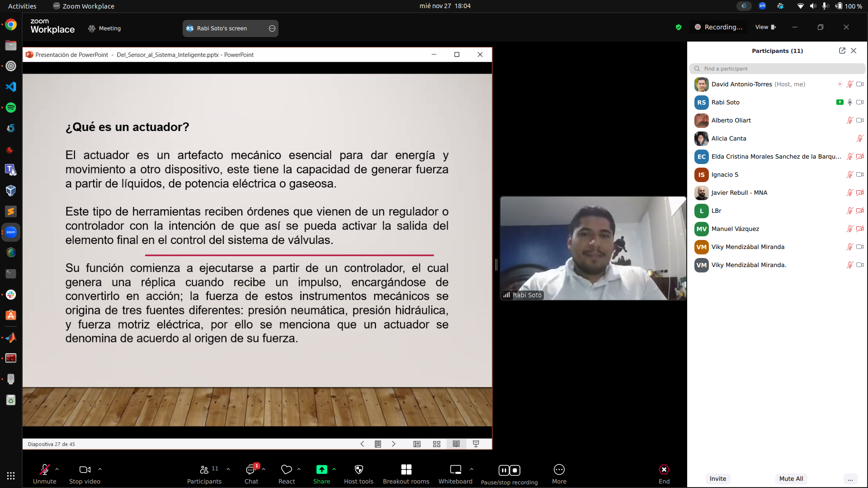Image resolution: width=868 pixels, height=488 pixels.
Task: Click the green Share screen icon
Action: tap(321, 470)
